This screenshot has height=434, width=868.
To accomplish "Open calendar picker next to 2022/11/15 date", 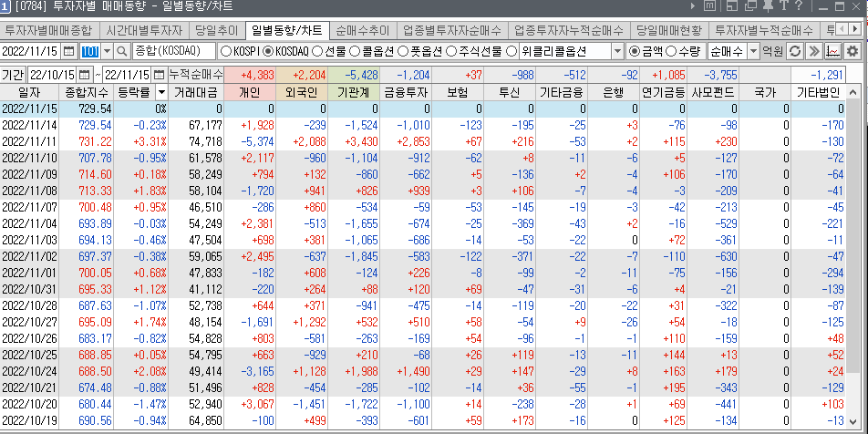I will coord(69,51).
